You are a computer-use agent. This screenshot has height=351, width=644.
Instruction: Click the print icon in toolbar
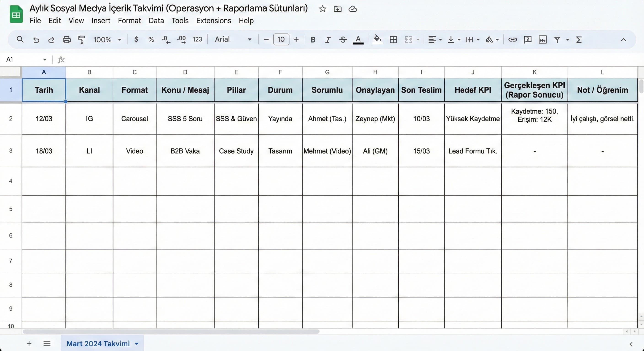point(67,40)
